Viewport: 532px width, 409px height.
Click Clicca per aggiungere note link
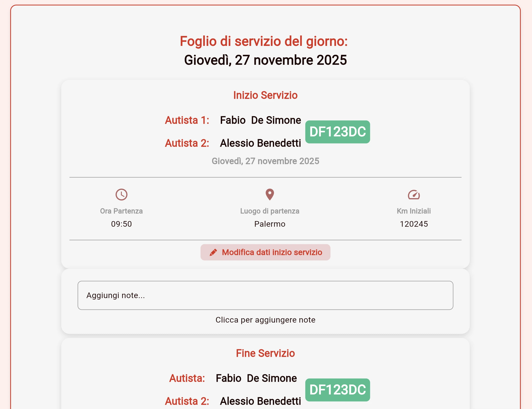pos(266,319)
